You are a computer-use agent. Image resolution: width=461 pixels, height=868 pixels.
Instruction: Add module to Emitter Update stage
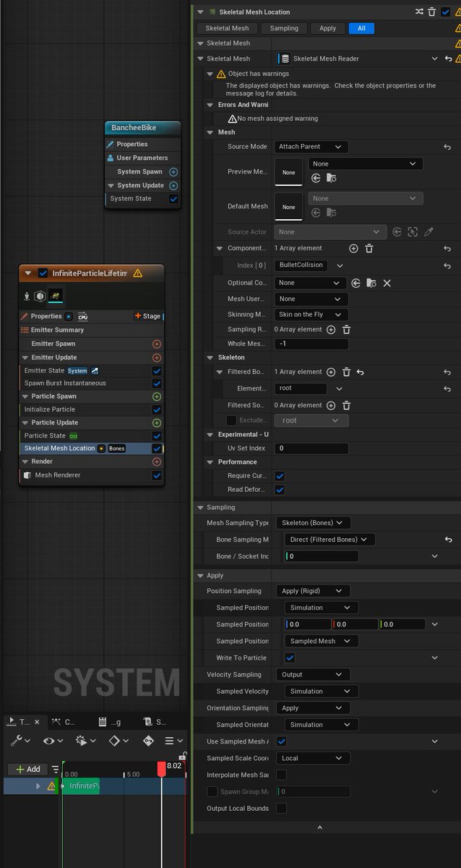click(x=156, y=357)
